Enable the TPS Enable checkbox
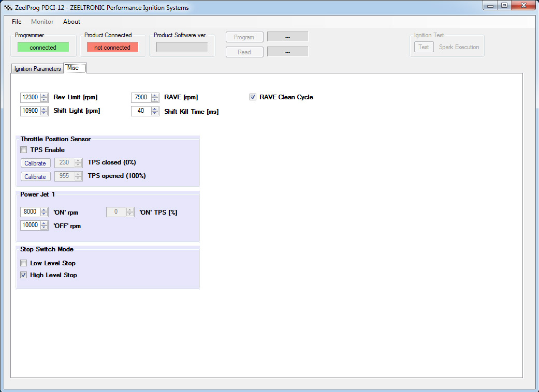Screen dimensions: 539x392 coord(24,150)
